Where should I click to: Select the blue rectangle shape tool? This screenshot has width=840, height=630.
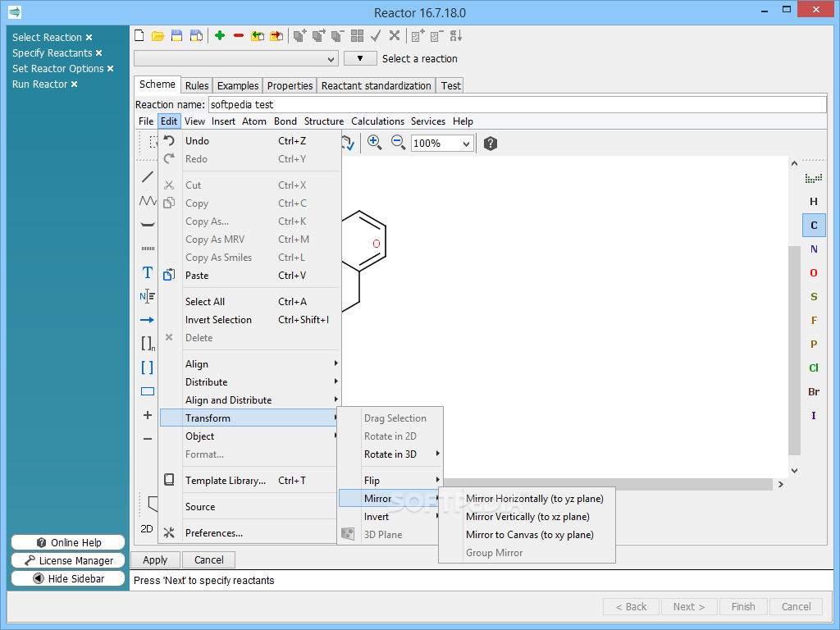(148, 391)
